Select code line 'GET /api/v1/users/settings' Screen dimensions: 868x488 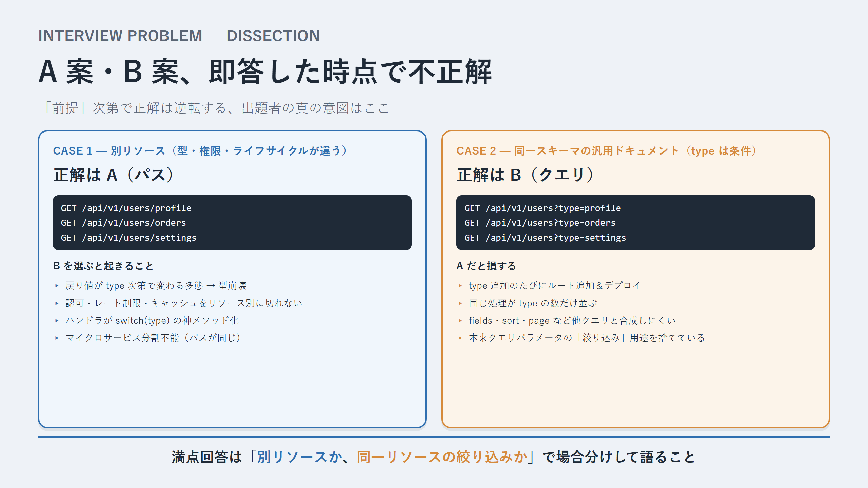[x=129, y=238]
